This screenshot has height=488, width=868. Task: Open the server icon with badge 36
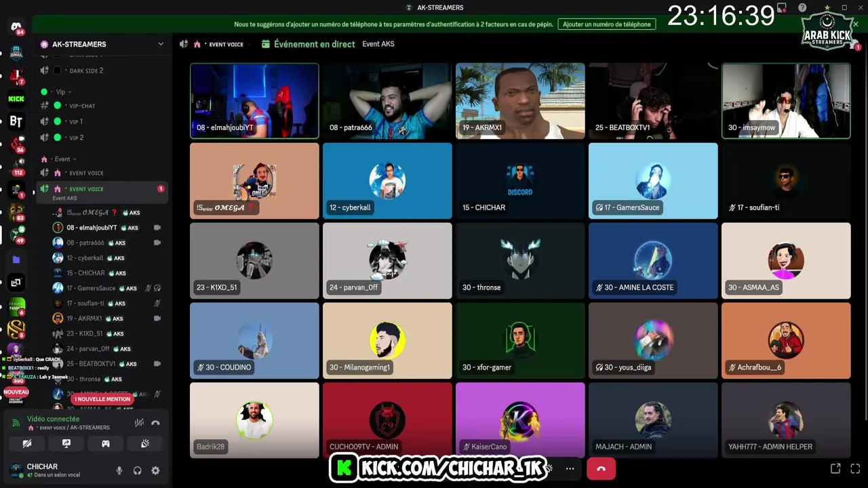pyautogui.click(x=16, y=144)
